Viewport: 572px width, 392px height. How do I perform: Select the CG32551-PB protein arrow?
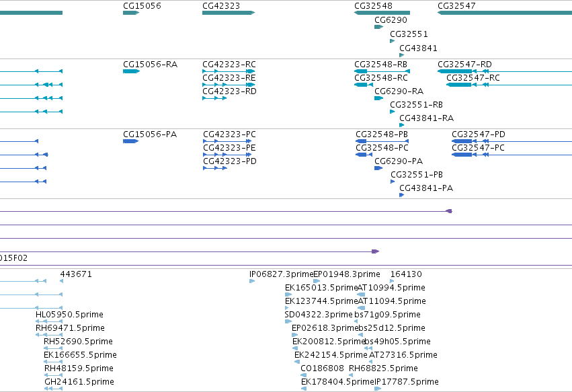(x=393, y=182)
